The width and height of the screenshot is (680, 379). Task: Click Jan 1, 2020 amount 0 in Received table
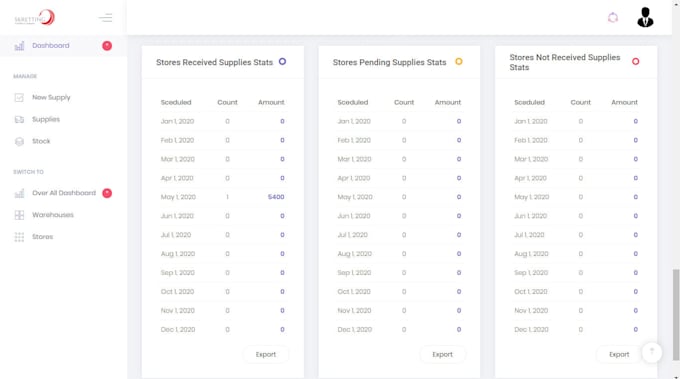(x=282, y=121)
